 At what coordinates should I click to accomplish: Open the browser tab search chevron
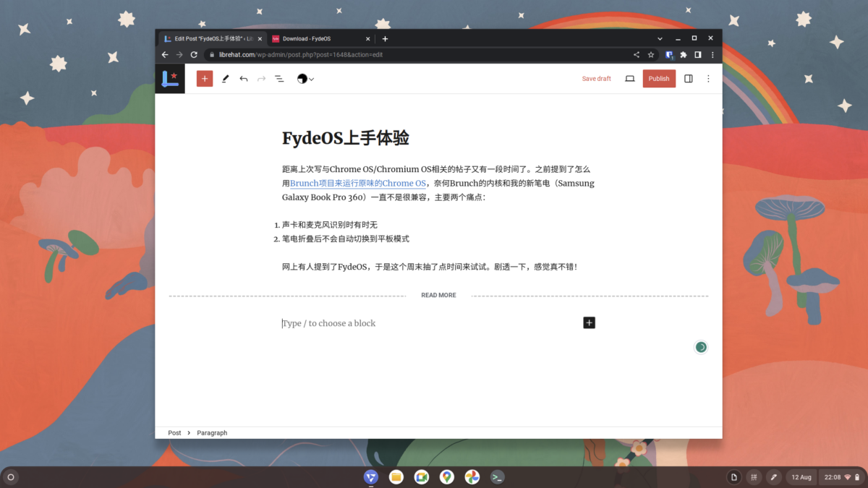659,38
